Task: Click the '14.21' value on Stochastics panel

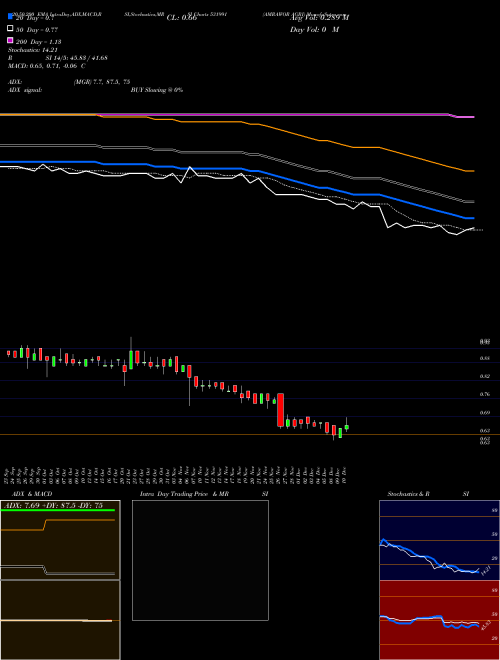Action: tap(486, 571)
